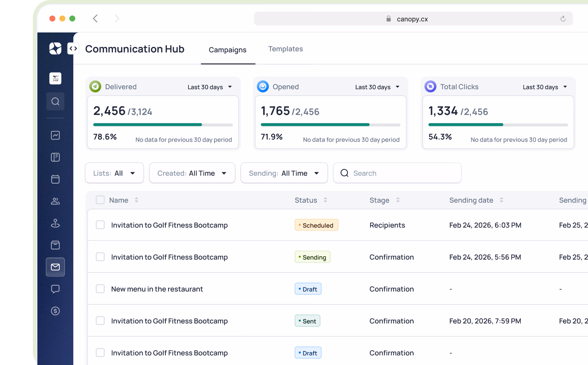Click the Total Clicks 54.3% progress bar
This screenshot has width=588, height=365.
pos(498,125)
